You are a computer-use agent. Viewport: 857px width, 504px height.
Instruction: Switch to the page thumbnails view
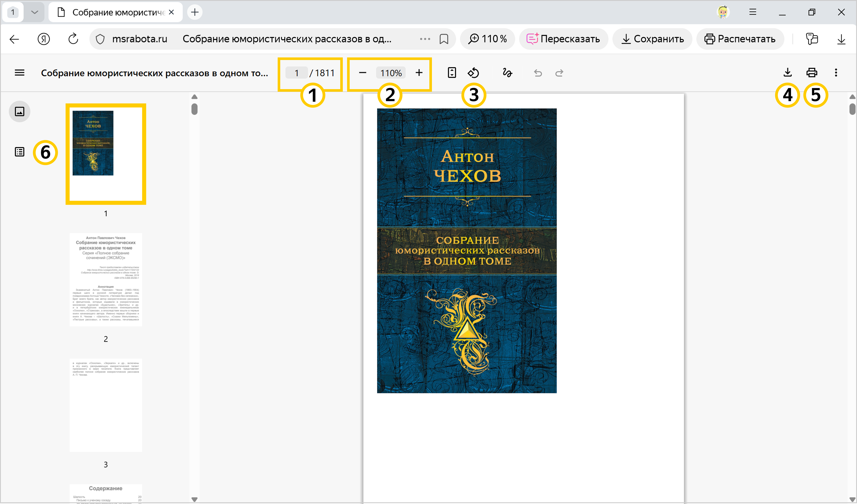pos(19,112)
